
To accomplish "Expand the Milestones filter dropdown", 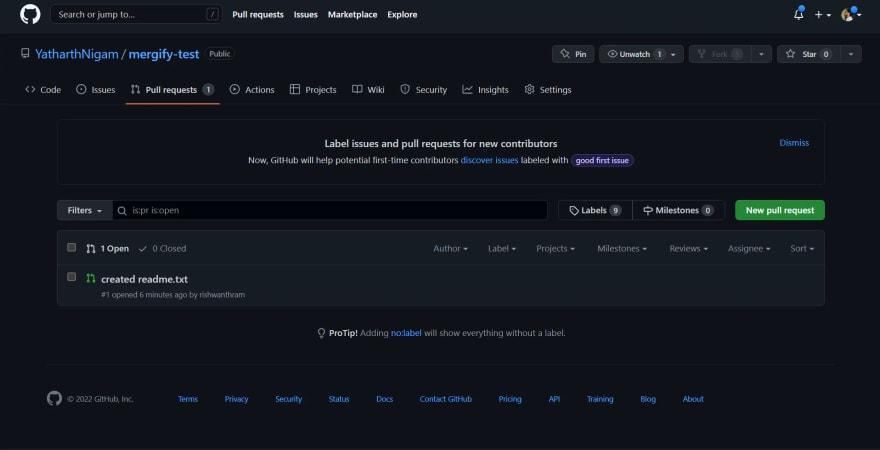I will (x=622, y=249).
